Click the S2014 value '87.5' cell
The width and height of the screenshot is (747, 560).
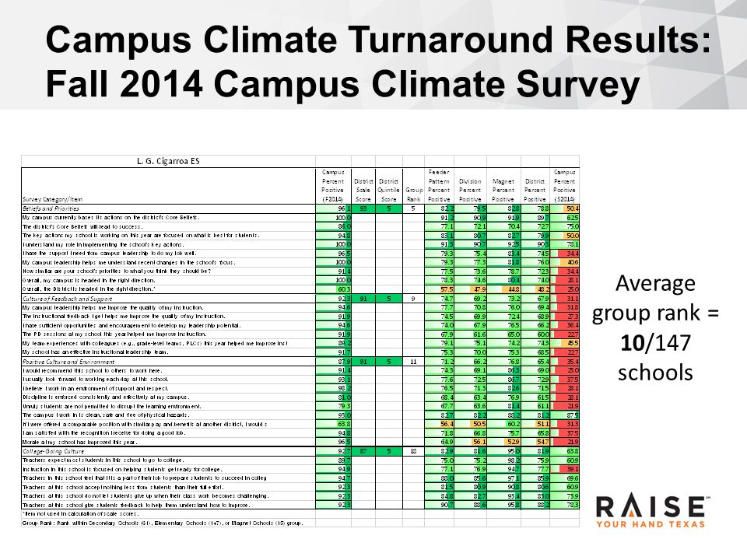(565, 415)
